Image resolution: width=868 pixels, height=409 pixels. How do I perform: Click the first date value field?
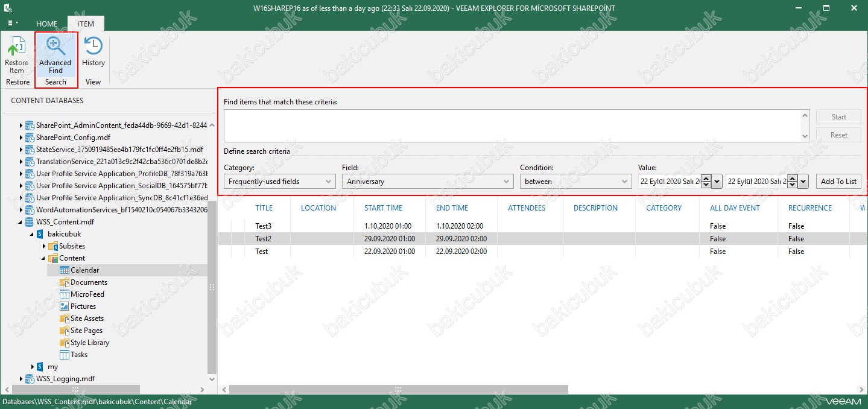(x=670, y=181)
